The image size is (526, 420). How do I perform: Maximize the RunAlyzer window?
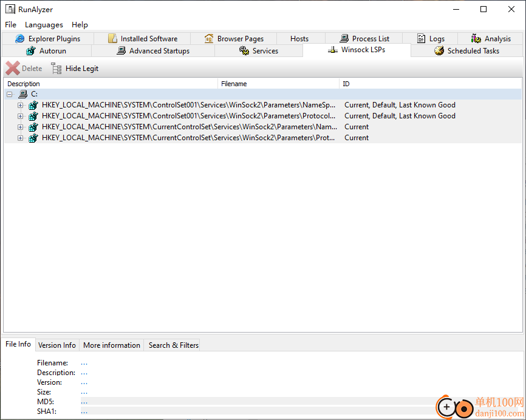click(483, 9)
